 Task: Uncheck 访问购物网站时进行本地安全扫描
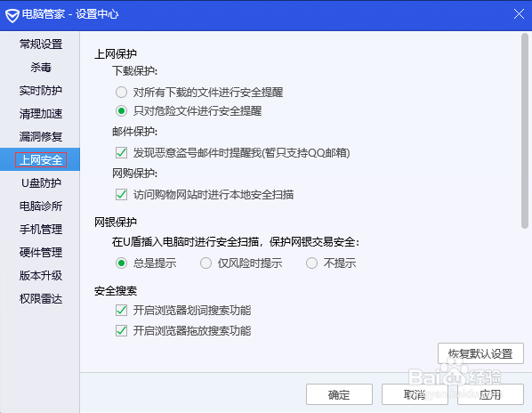pyautogui.click(x=121, y=194)
